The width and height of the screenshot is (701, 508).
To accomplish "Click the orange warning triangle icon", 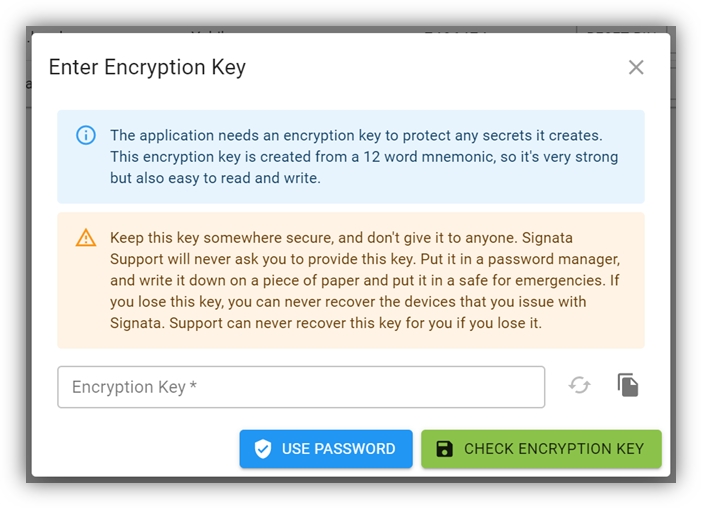I will pyautogui.click(x=86, y=238).
